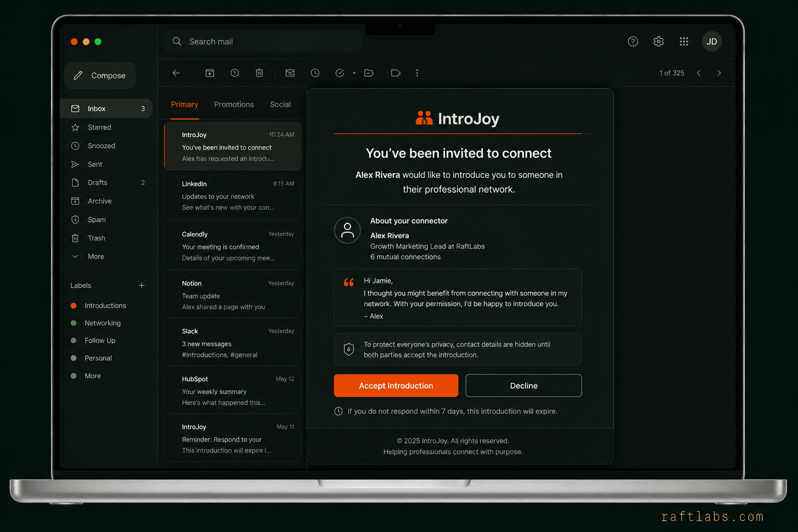Add a new label with the plus icon
798x532 pixels.
click(x=141, y=286)
